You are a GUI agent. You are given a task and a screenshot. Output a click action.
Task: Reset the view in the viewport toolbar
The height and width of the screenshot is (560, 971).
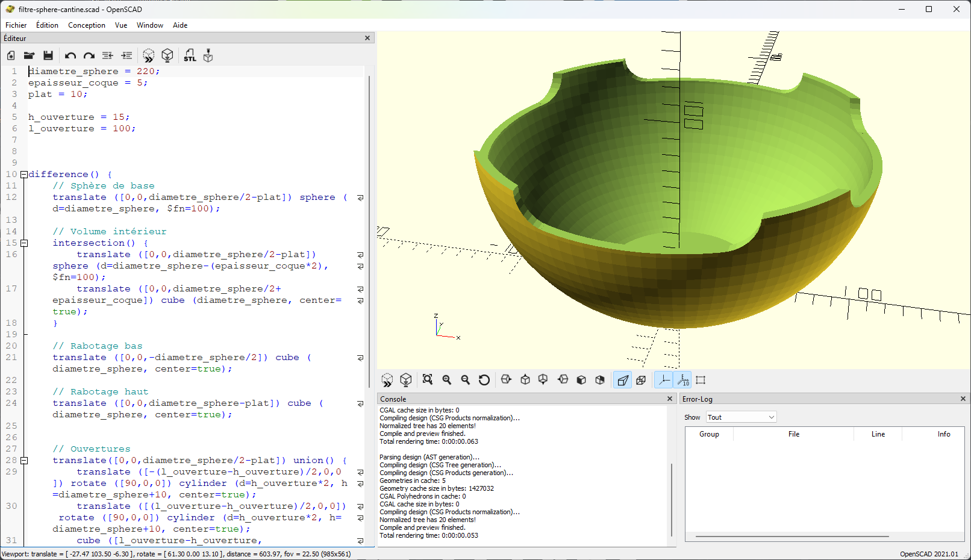pos(484,380)
